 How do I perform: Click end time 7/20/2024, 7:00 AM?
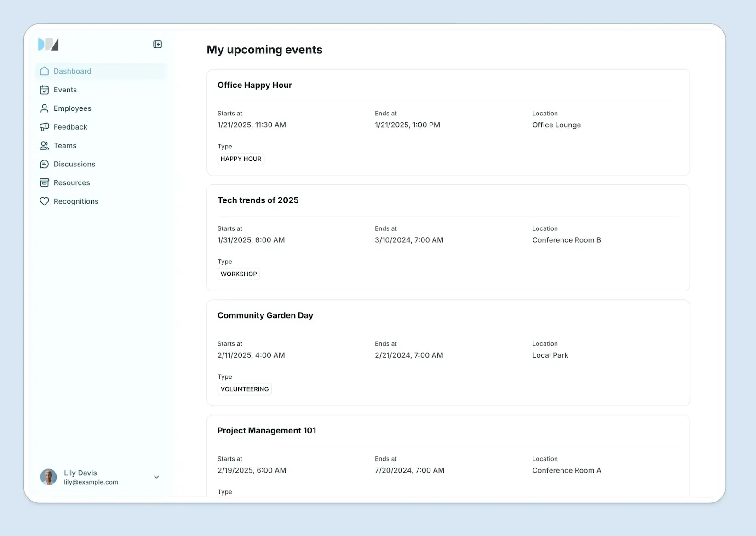(x=410, y=471)
